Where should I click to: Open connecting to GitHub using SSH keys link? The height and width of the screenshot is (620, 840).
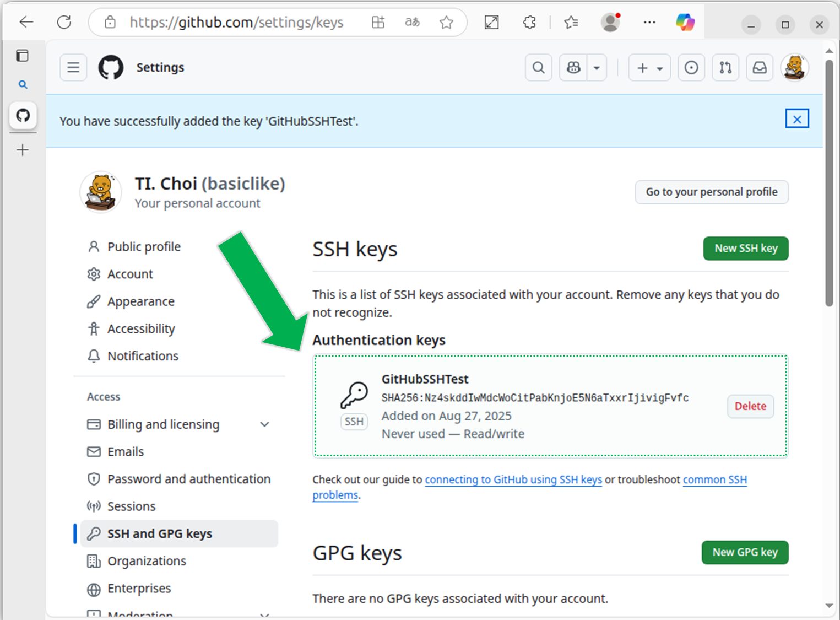coord(513,479)
